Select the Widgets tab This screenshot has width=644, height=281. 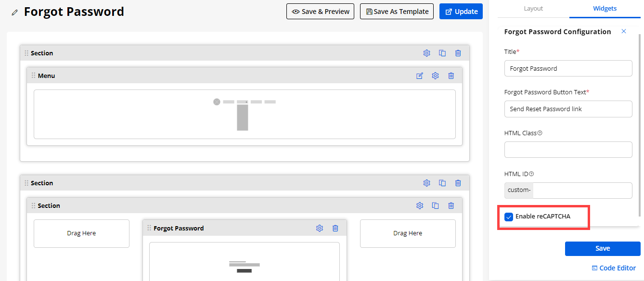tap(605, 9)
